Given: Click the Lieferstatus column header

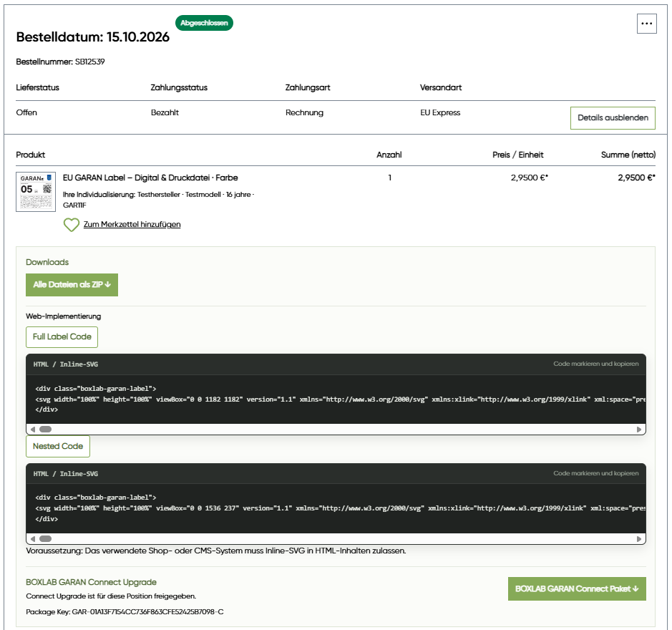Looking at the screenshot, I should tap(37, 87).
